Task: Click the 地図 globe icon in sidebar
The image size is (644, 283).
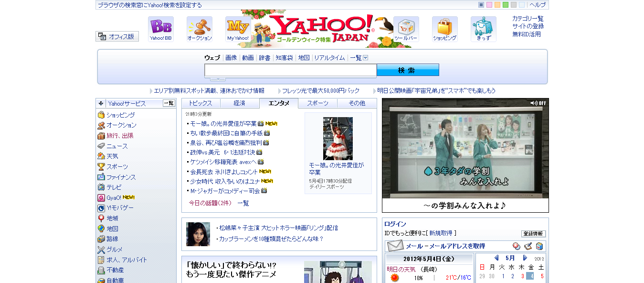Action: (101, 229)
